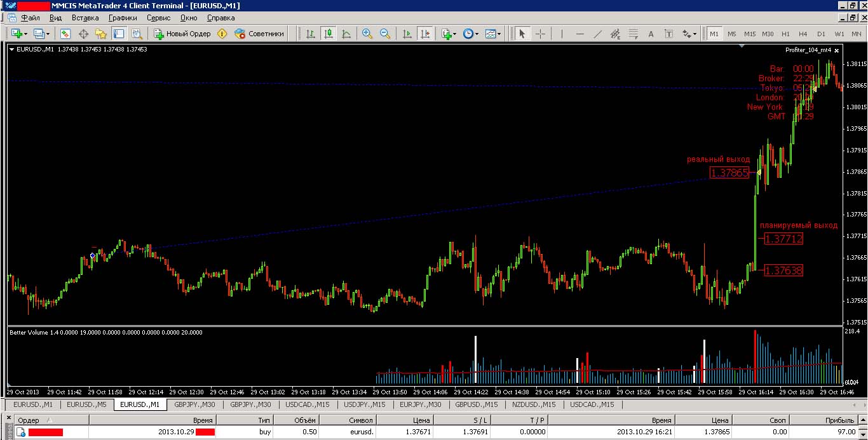Toggle the Советники auto trading button
The image size is (868, 440).
point(259,34)
